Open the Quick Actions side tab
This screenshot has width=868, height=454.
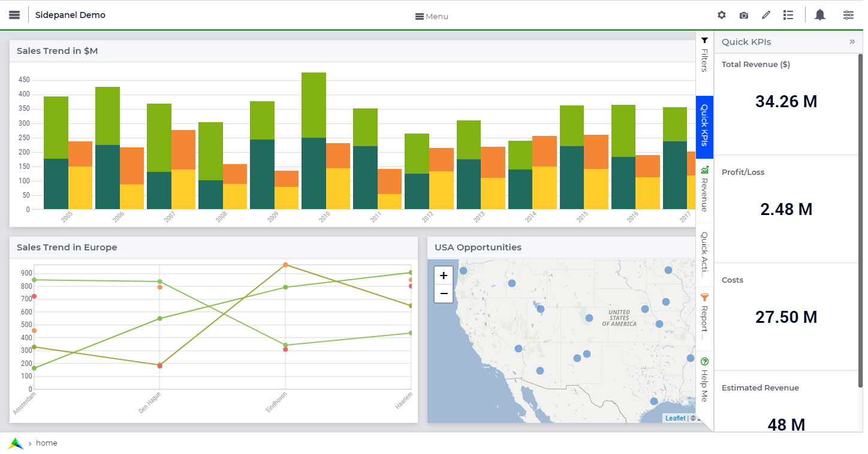coord(705,255)
